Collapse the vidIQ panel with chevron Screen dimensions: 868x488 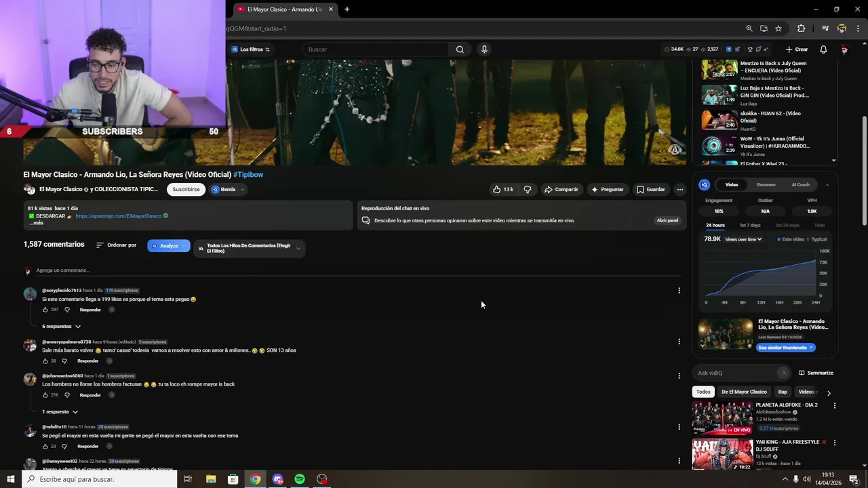[x=827, y=185]
